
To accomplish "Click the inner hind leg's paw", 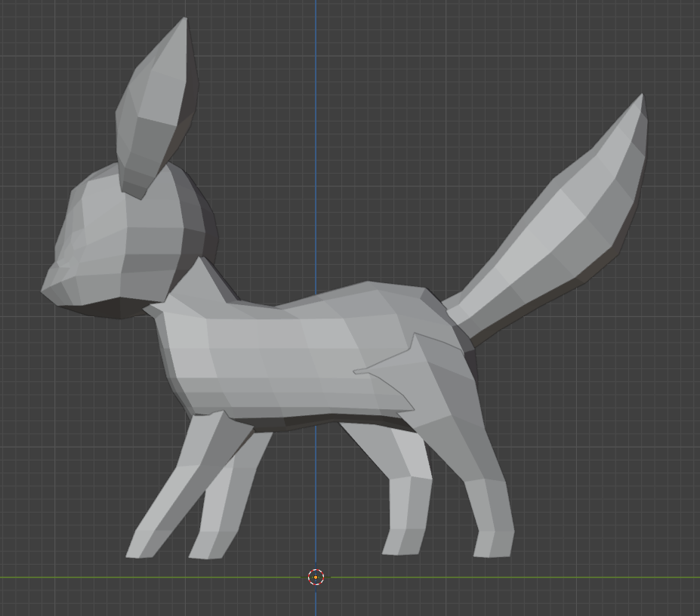I will (x=399, y=542).
